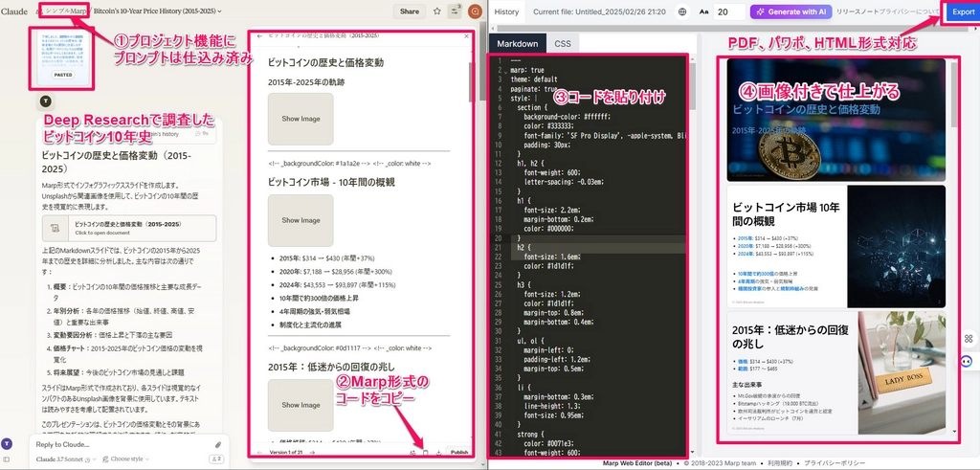Click the globe language icon
This screenshot has height=470, width=980.
coord(681,11)
